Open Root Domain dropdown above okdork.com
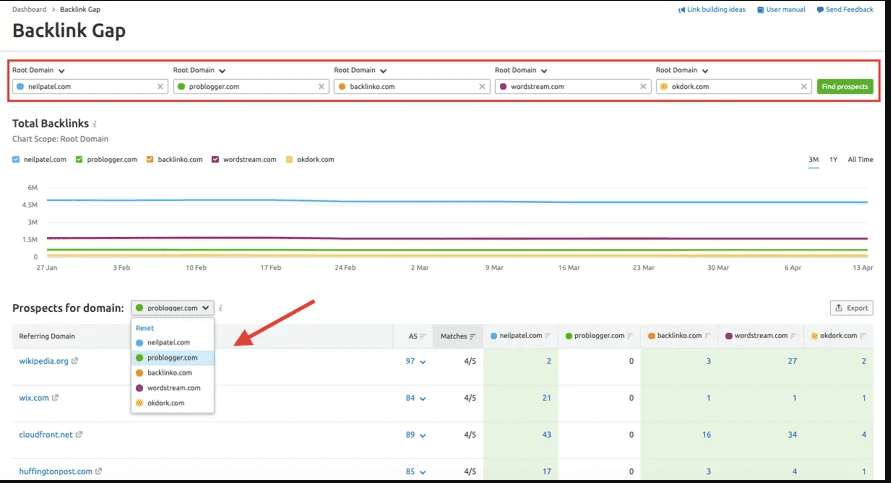The width and height of the screenshot is (891, 483). tap(682, 70)
